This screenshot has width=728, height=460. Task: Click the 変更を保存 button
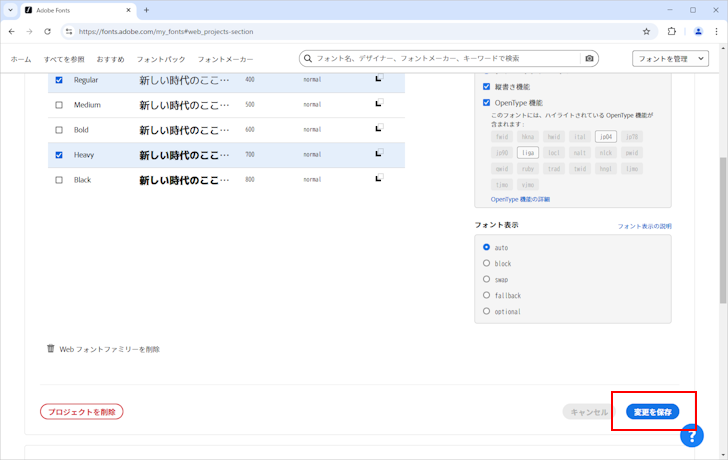pos(653,412)
